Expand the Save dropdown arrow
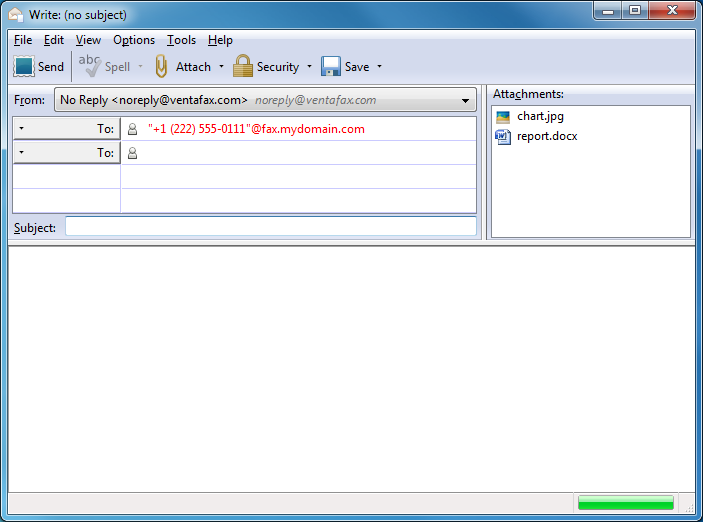This screenshot has height=522, width=703. (379, 66)
